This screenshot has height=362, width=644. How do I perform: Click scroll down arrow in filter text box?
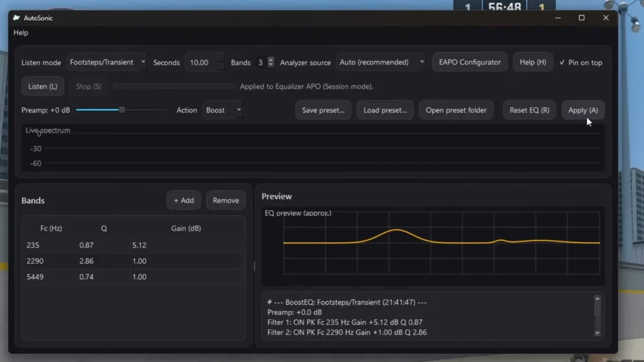[597, 333]
